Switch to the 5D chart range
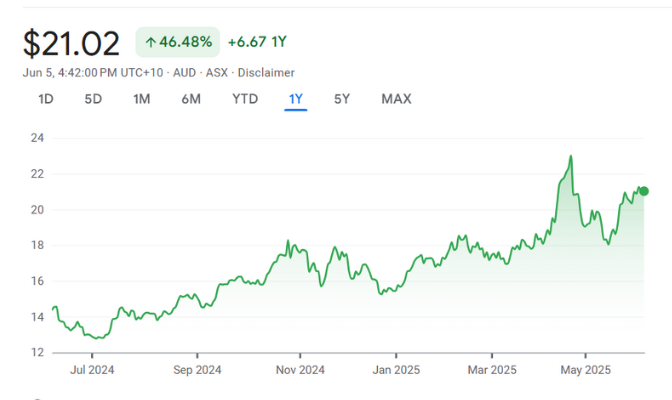The image size is (672, 400). (x=93, y=99)
